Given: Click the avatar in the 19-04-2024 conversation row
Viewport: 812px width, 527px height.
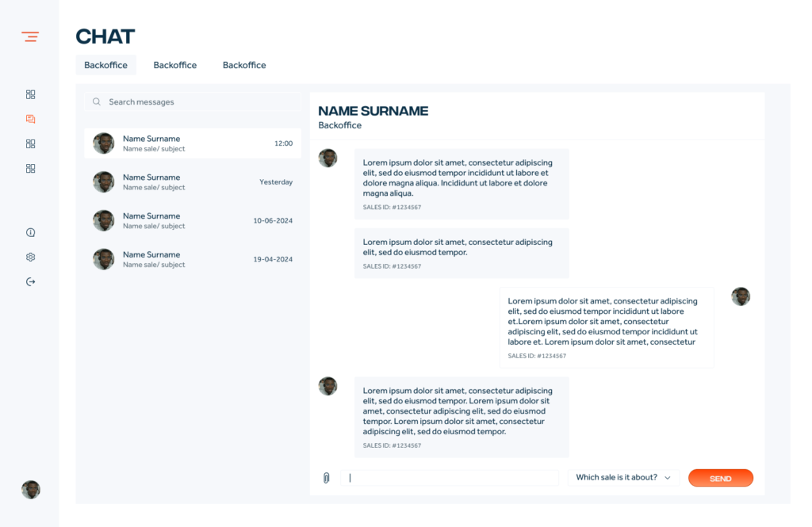Looking at the screenshot, I should coord(104,259).
